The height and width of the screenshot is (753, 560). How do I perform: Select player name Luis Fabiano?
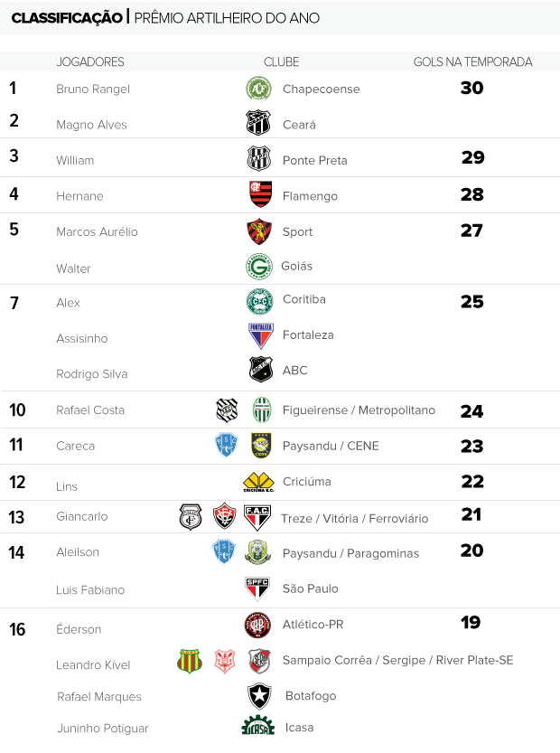click(90, 589)
